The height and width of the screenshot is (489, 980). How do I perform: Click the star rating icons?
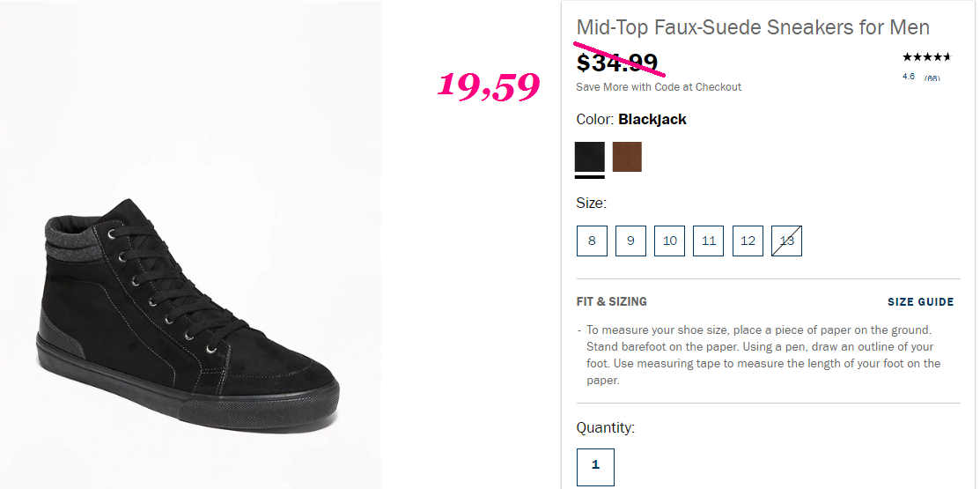925,57
